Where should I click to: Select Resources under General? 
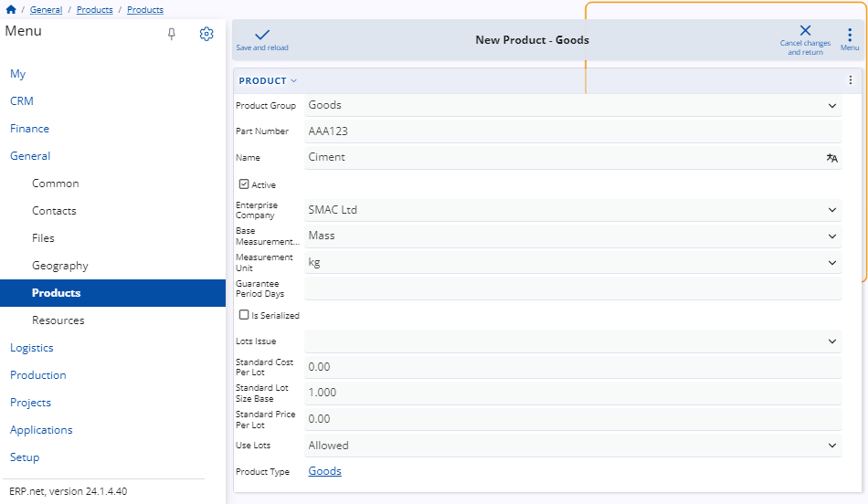(x=58, y=320)
